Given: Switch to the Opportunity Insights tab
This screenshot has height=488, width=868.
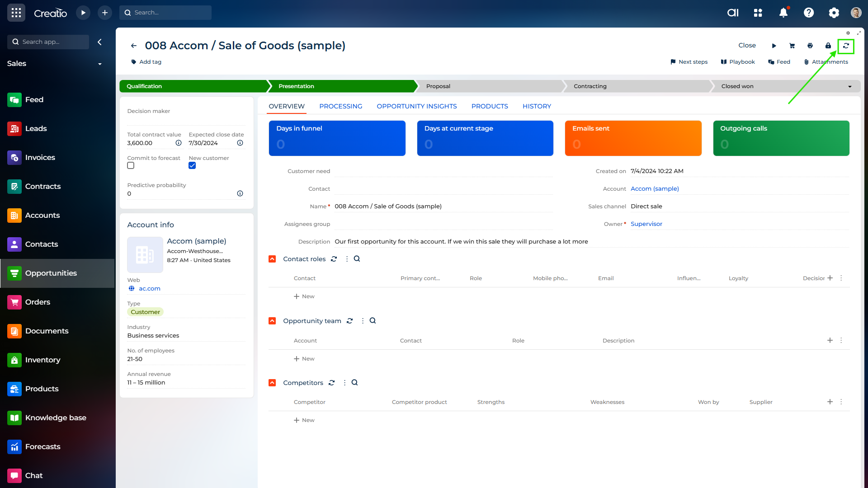Looking at the screenshot, I should (x=417, y=106).
